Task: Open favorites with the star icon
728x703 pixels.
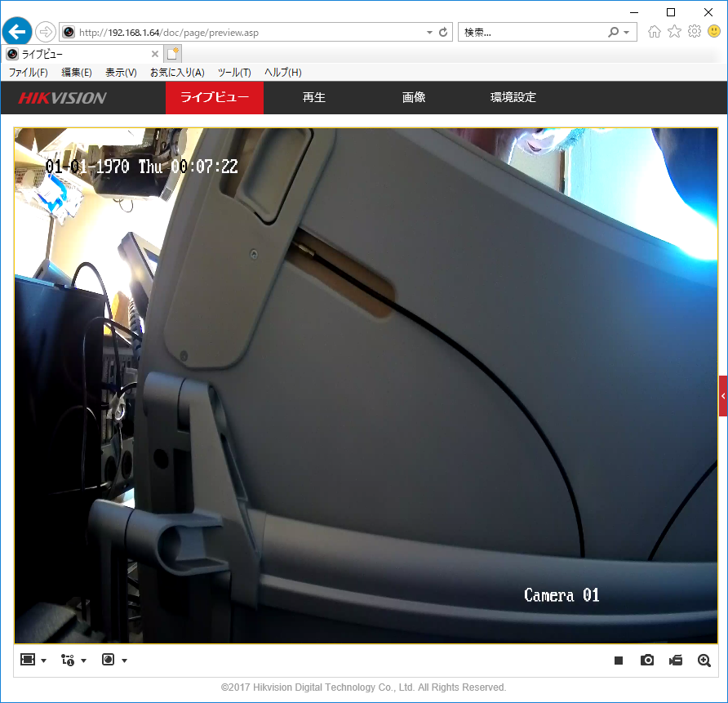Action: (674, 32)
